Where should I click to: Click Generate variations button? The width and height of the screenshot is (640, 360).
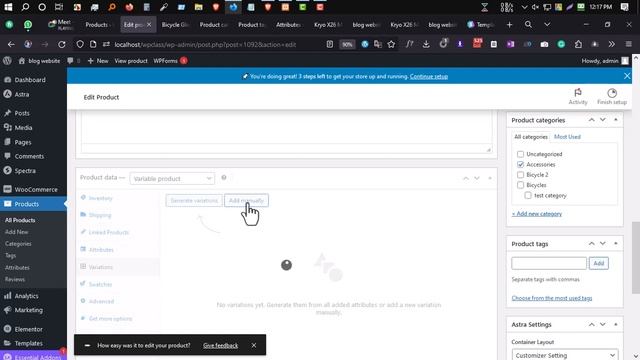tap(194, 200)
